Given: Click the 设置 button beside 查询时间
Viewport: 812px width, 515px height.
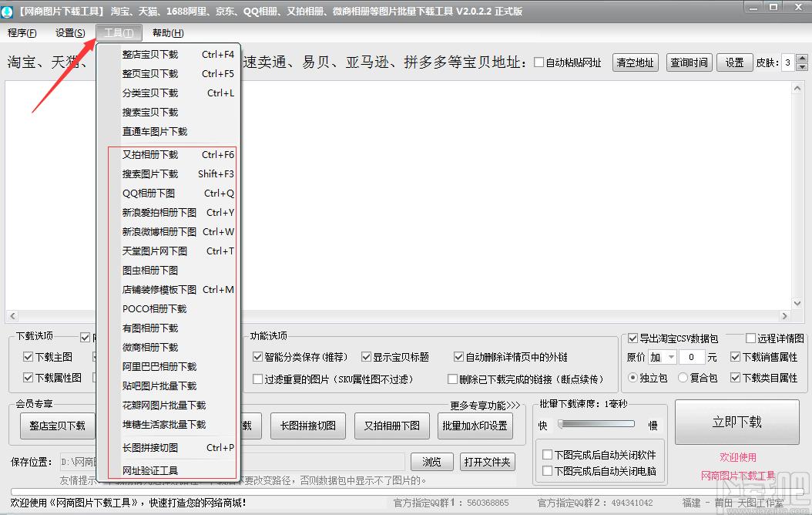Looking at the screenshot, I should pyautogui.click(x=734, y=62).
